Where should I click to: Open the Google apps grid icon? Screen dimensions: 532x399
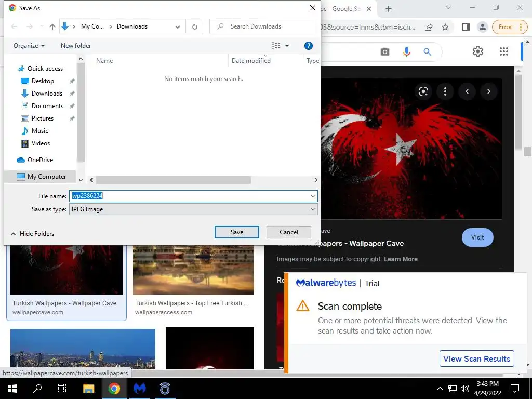tap(504, 51)
